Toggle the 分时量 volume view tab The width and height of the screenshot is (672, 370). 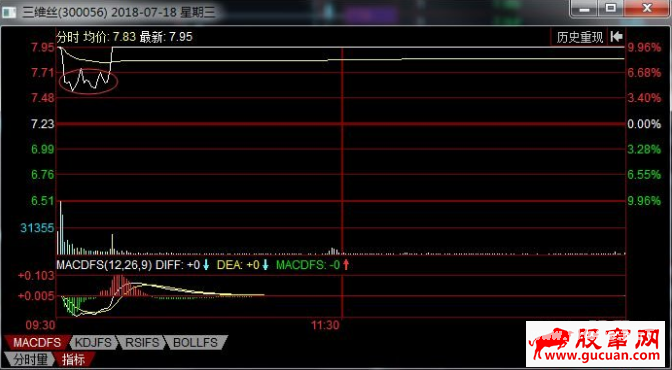(x=28, y=359)
